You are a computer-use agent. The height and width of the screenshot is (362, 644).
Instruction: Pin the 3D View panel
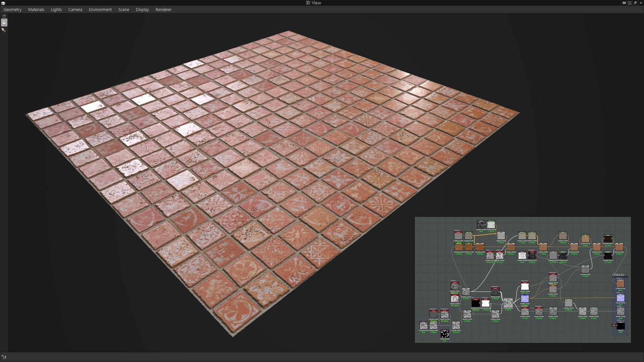tap(624, 3)
